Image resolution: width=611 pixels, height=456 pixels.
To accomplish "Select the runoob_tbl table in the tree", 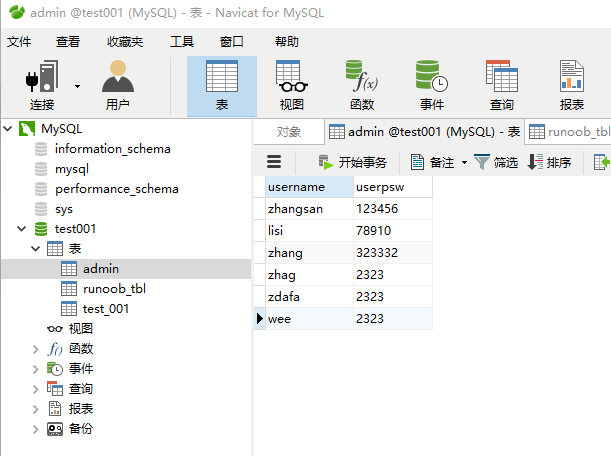I will (114, 289).
